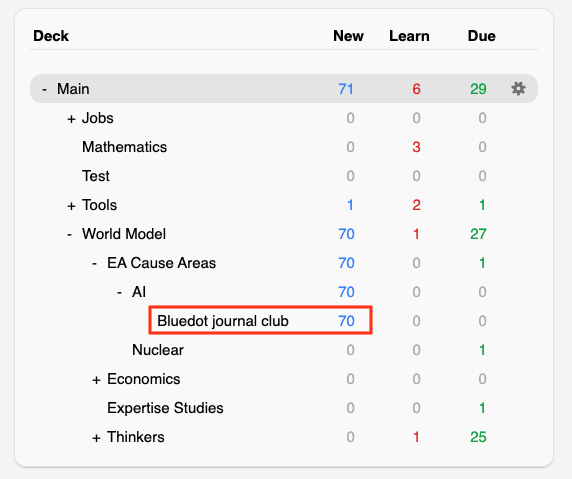Open the Nuclear deck
The width and height of the screenshot is (572, 479).
[x=158, y=350]
